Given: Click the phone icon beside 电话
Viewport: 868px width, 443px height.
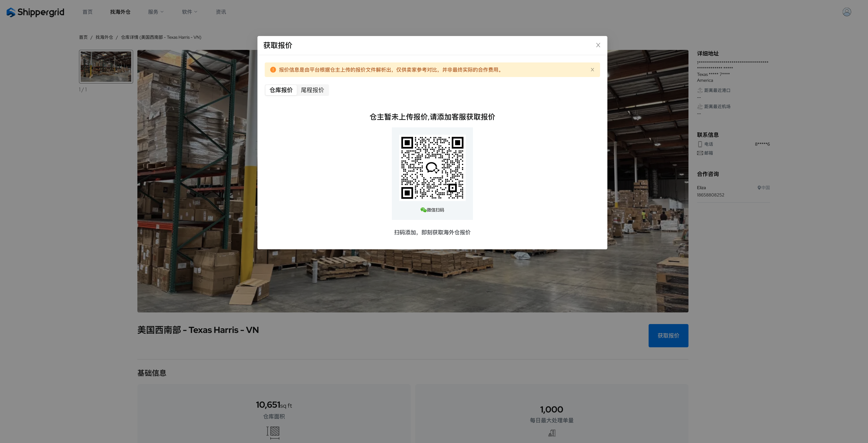Looking at the screenshot, I should coord(700,144).
